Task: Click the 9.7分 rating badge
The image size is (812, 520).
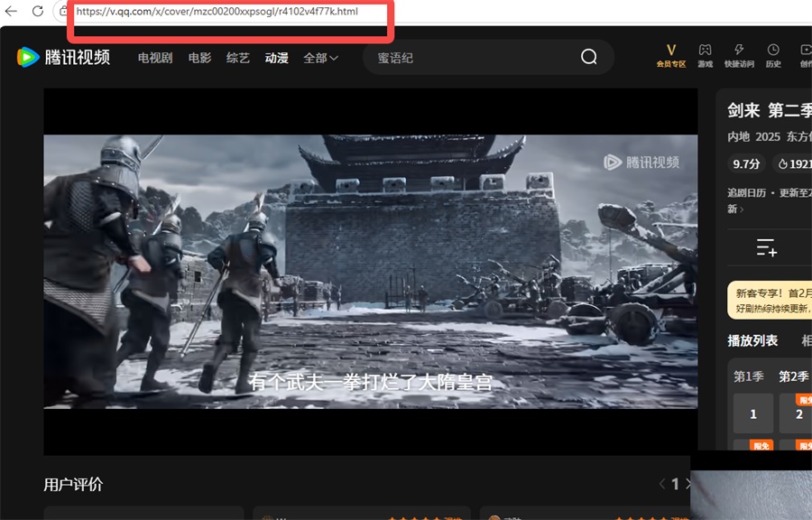Action: pos(746,163)
